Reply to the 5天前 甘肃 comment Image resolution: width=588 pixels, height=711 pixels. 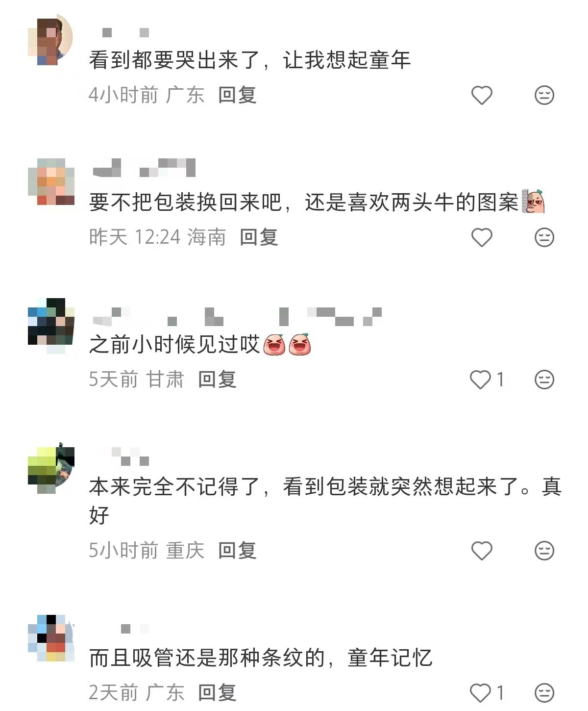tap(217, 379)
